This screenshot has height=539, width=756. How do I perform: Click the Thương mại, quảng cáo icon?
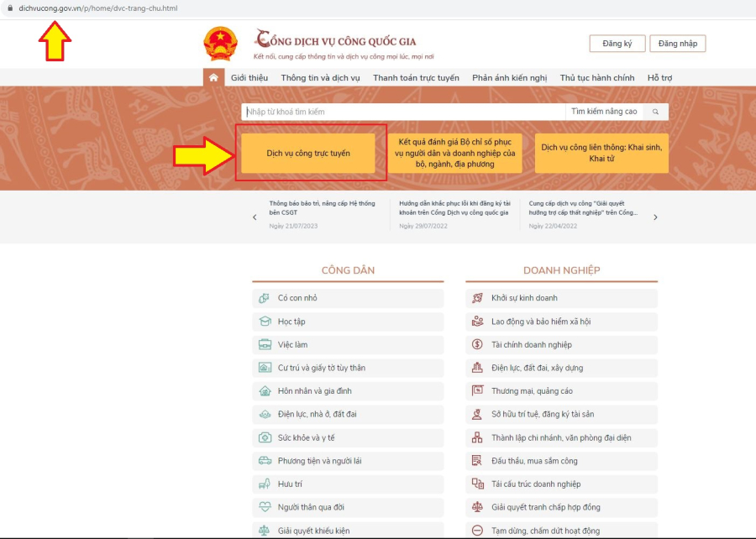[x=477, y=390]
